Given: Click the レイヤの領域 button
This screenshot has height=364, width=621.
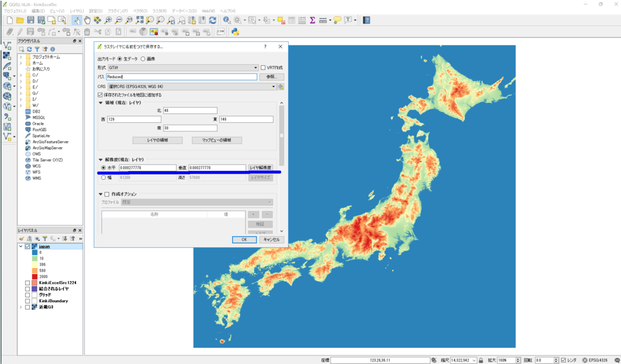Looking at the screenshot, I should [158, 141].
